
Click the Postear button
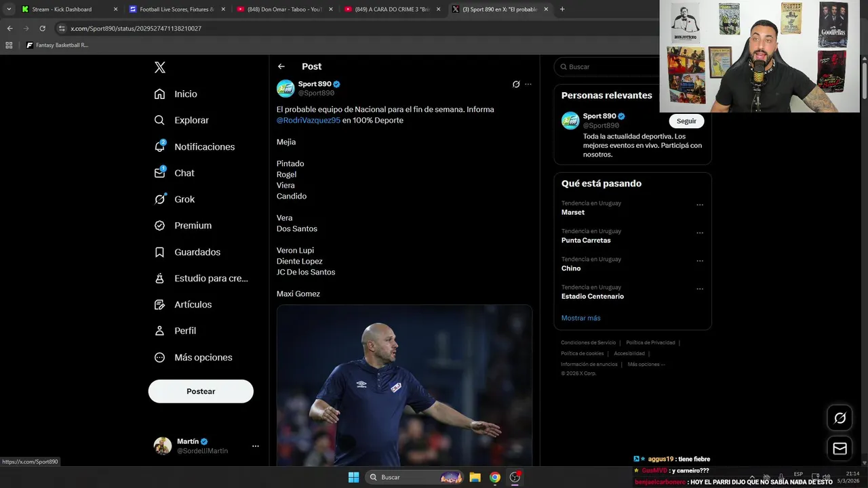[x=201, y=391]
